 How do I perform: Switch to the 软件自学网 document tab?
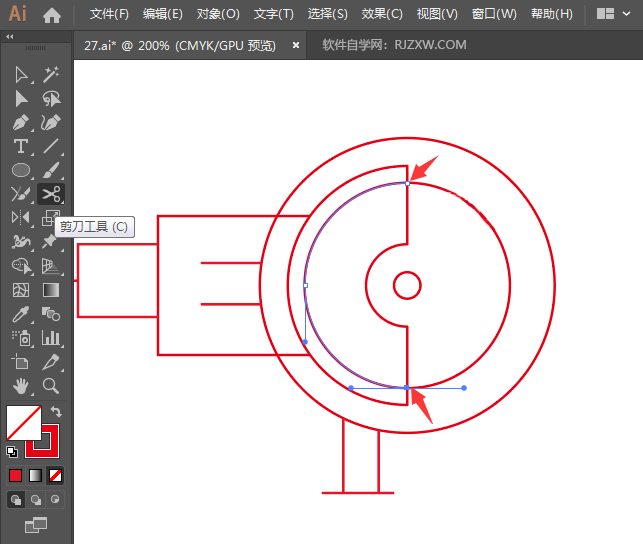(394, 45)
